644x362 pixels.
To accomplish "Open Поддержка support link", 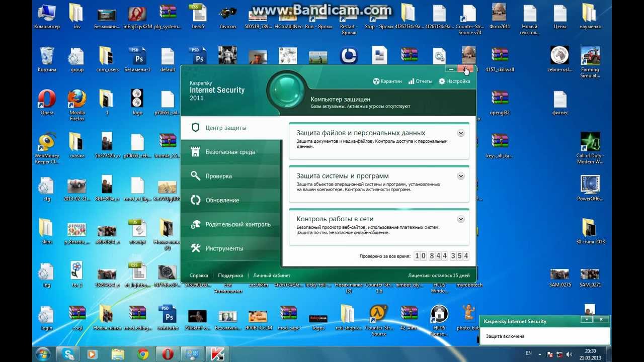I will pos(230,276).
